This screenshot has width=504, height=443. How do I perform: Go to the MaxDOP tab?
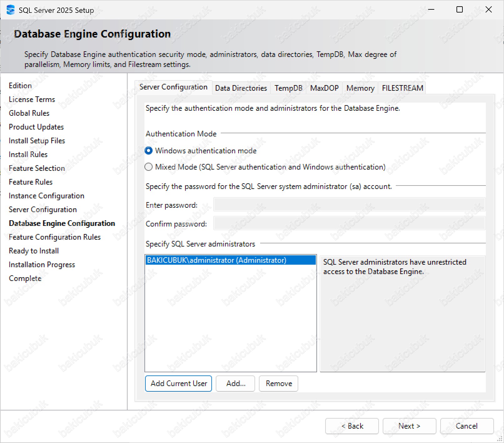point(324,88)
